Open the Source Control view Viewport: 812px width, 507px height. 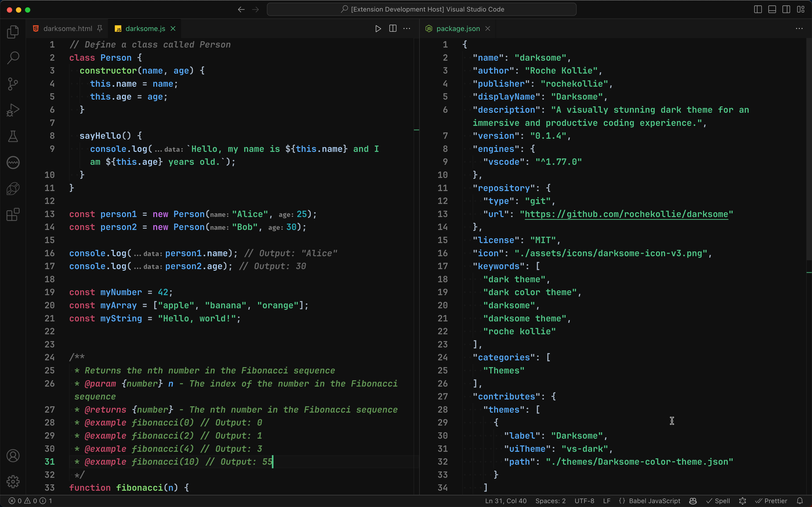tap(13, 84)
